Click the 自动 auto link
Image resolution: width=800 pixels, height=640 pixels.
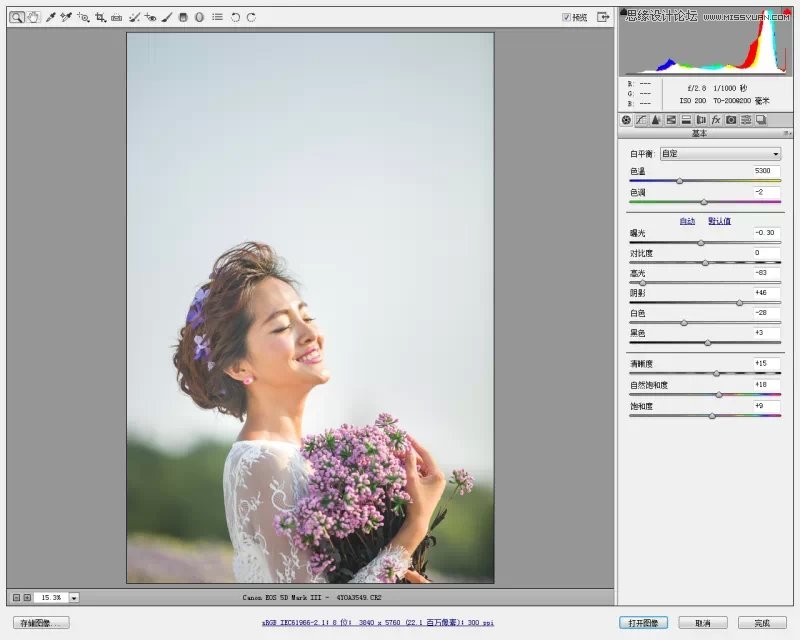tap(687, 221)
